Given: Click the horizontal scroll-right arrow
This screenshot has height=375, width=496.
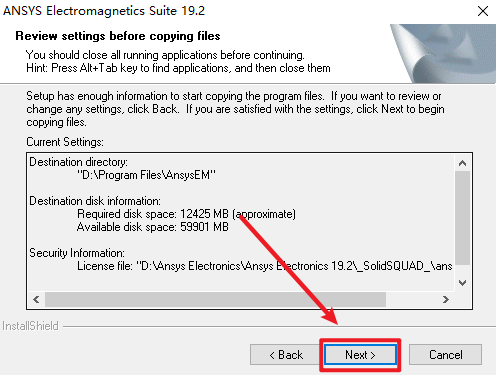Looking at the screenshot, I should 446,299.
